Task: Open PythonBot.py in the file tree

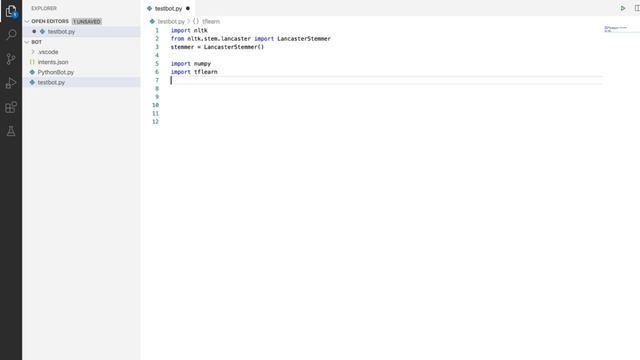Action: pyautogui.click(x=56, y=72)
